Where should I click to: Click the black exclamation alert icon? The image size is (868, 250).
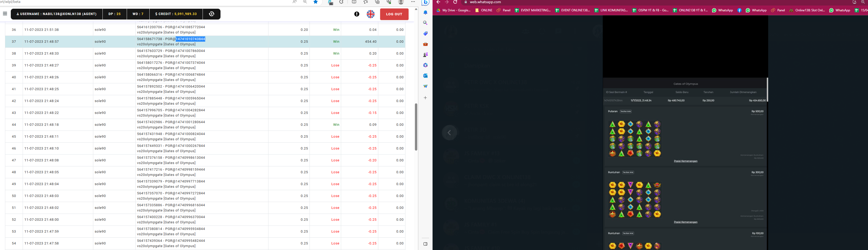356,14
